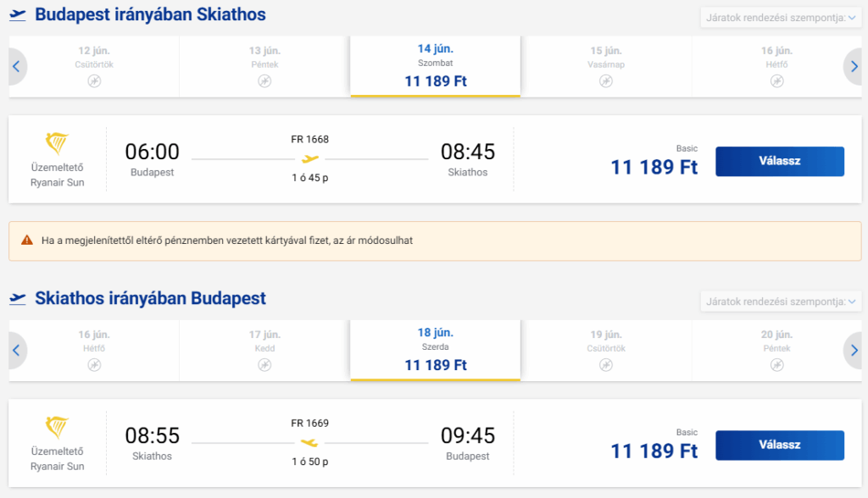This screenshot has height=498, width=868.
Task: Click Válassz for the 06:00 Budapest flight
Action: tap(780, 161)
